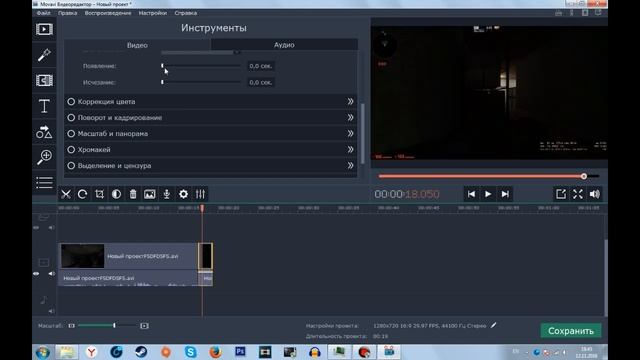Enable the Выделение и цензура circle

pos(71,166)
